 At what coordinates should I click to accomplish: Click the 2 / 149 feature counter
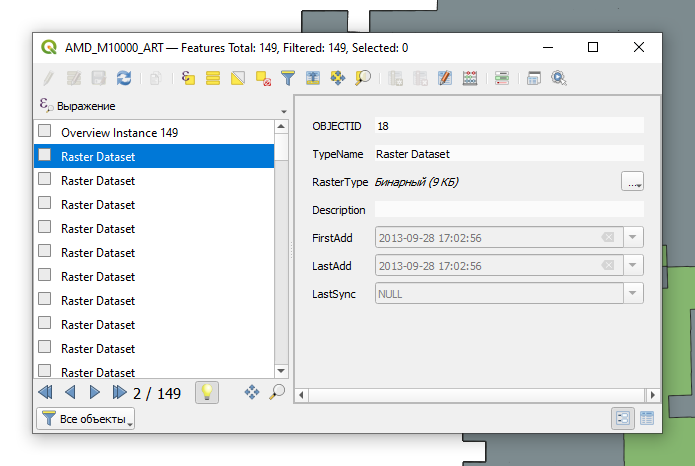[x=157, y=393]
